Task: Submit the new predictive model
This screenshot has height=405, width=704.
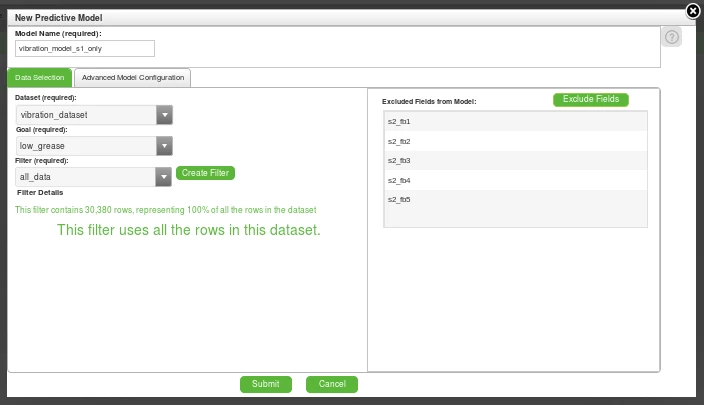Action: tap(266, 384)
